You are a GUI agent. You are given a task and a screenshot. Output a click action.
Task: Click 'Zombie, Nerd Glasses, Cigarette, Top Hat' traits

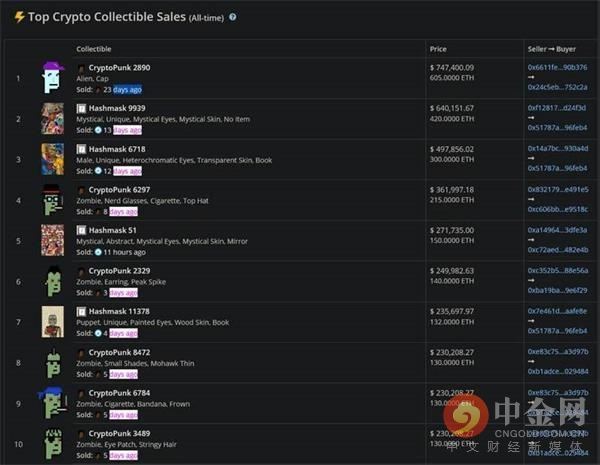[x=142, y=201]
